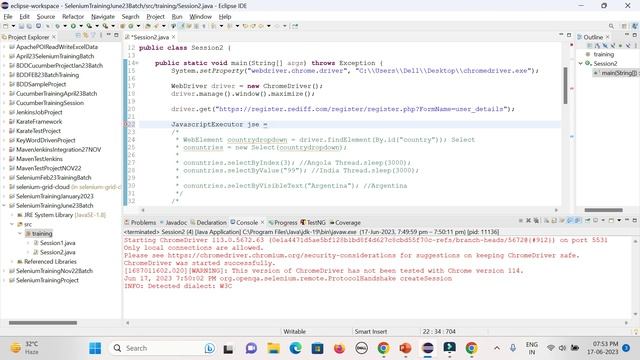Click the Debug bug icon in the toolbar

[58, 26]
